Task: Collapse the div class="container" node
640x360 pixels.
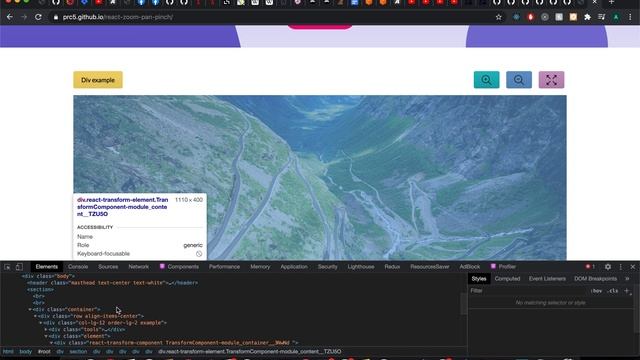Action: [x=30, y=309]
